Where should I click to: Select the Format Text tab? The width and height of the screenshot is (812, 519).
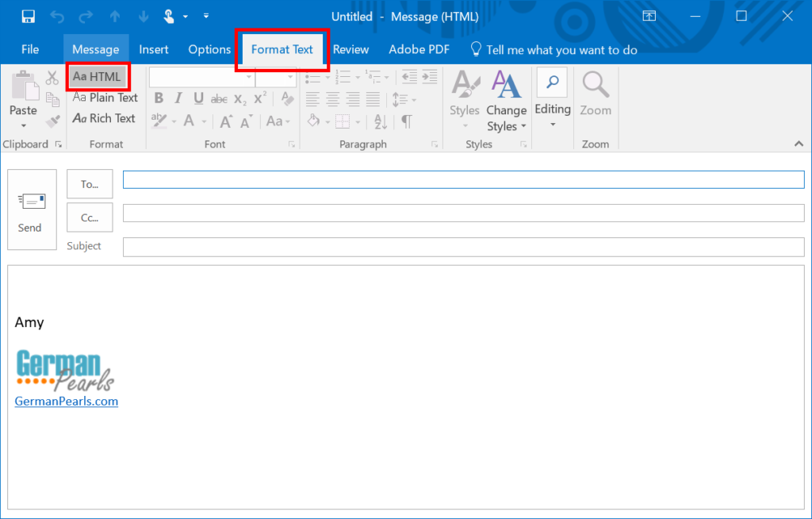(282, 49)
